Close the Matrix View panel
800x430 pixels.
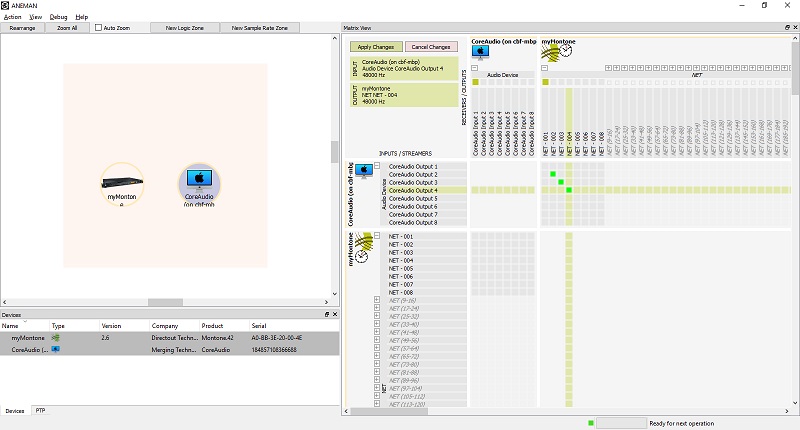pyautogui.click(x=795, y=28)
